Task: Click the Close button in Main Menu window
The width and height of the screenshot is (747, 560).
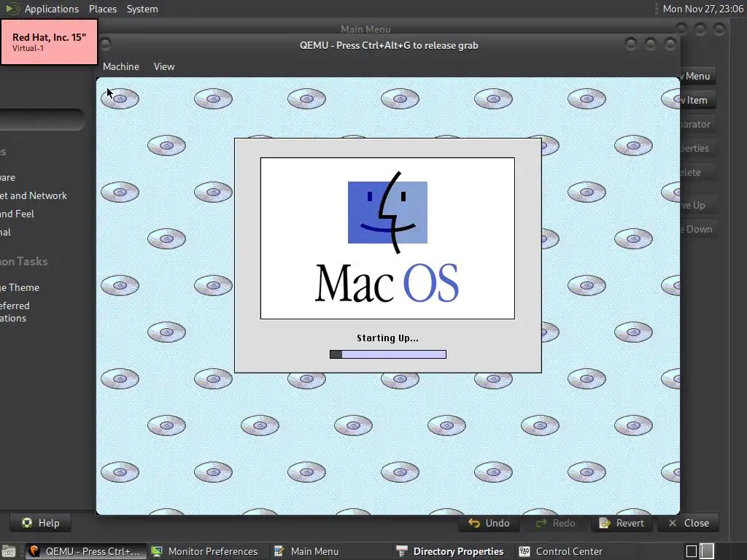Action: click(x=689, y=523)
